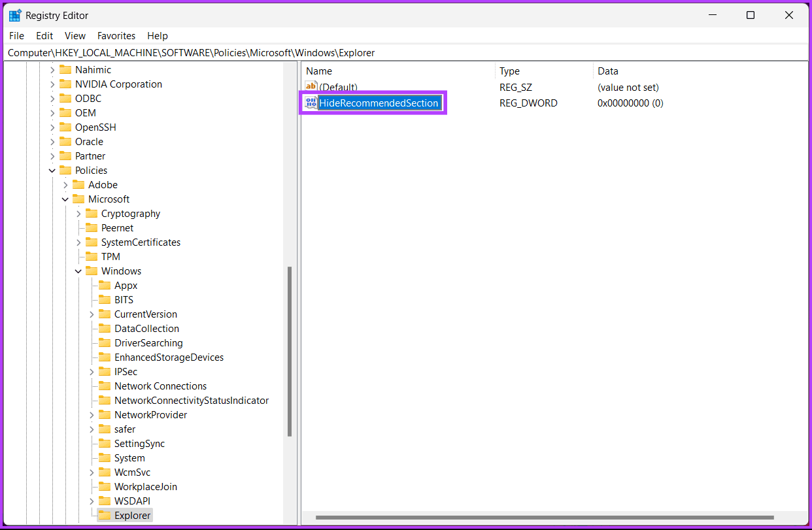Open the Edit menu
The width and height of the screenshot is (812, 530).
click(44, 36)
